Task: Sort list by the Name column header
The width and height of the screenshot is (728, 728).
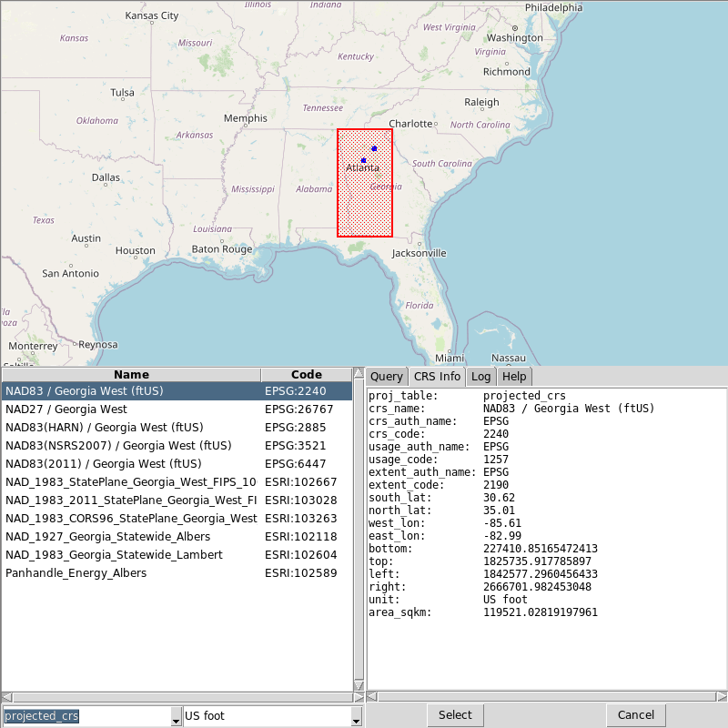Action: coord(131,375)
